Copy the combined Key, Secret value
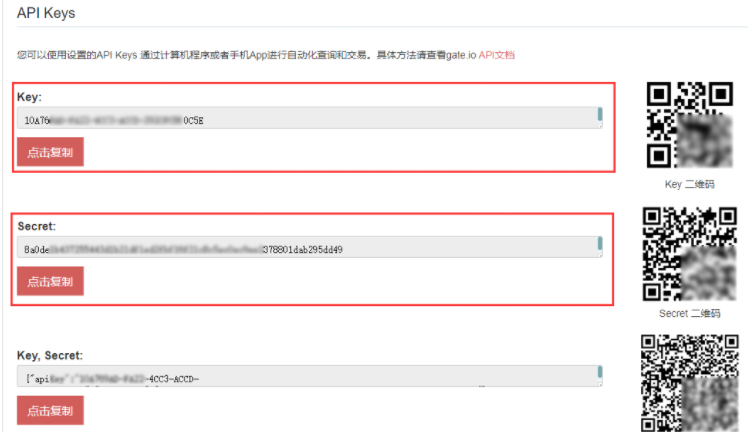The height and width of the screenshot is (432, 748). pos(50,411)
